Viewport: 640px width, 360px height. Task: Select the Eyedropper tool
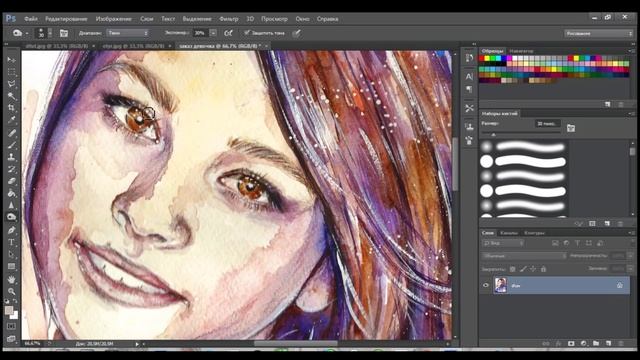coord(11,120)
